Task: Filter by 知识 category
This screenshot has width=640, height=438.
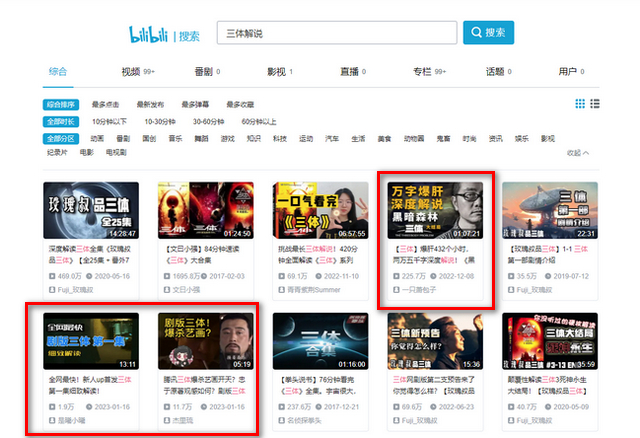Action: coord(254,139)
